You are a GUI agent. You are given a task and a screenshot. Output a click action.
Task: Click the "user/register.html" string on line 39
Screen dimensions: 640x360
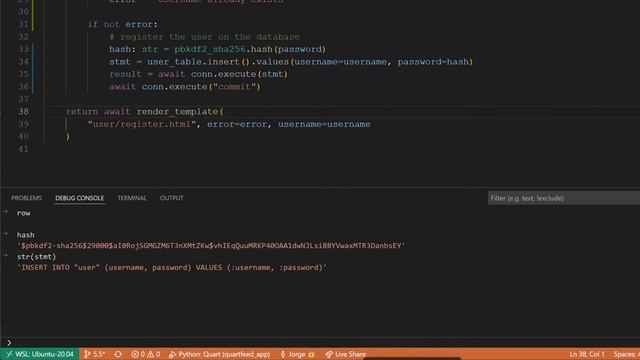click(x=142, y=124)
